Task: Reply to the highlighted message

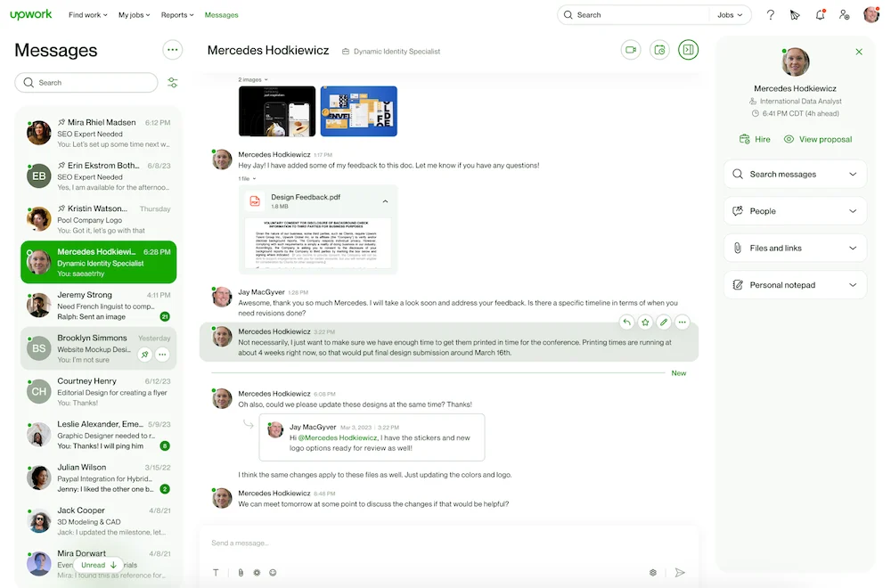Action: point(626,323)
